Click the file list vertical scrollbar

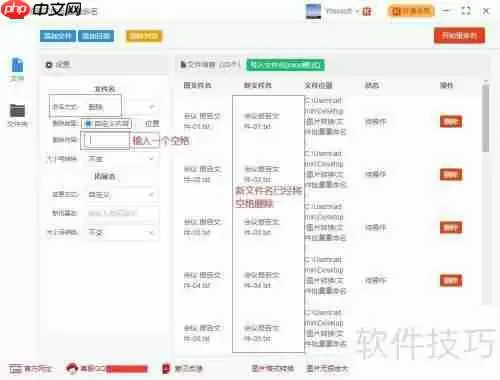coord(486,118)
